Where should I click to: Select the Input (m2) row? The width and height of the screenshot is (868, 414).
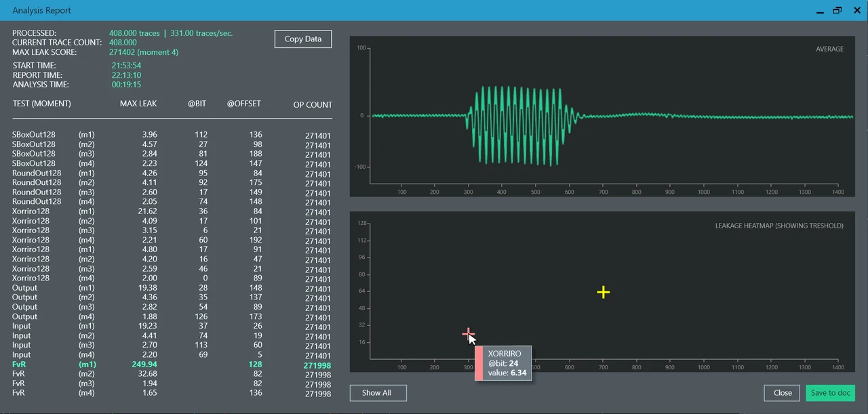[172, 336]
